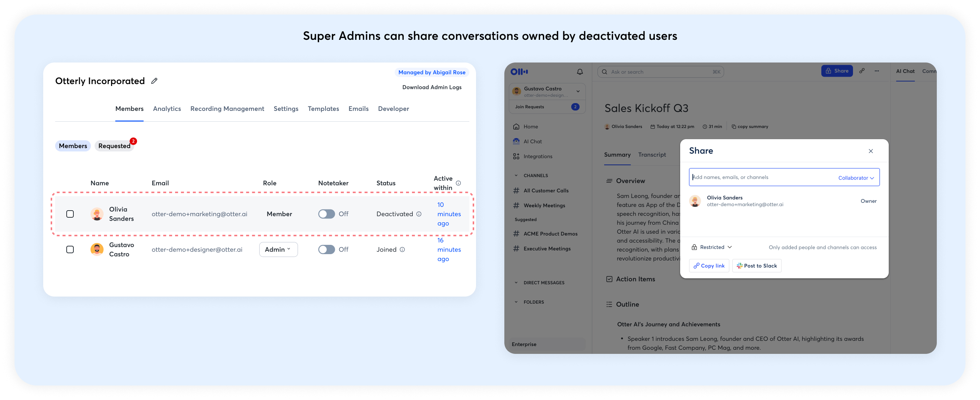Switch to the Summary tab
The height and width of the screenshot is (400, 980).
click(617, 155)
